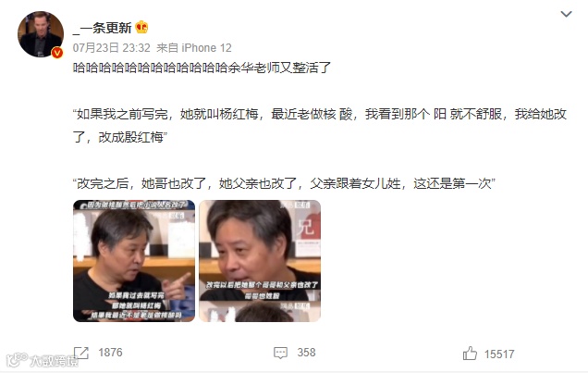
Task: Click the orange verified V badge
Action: pyautogui.click(x=57, y=53)
